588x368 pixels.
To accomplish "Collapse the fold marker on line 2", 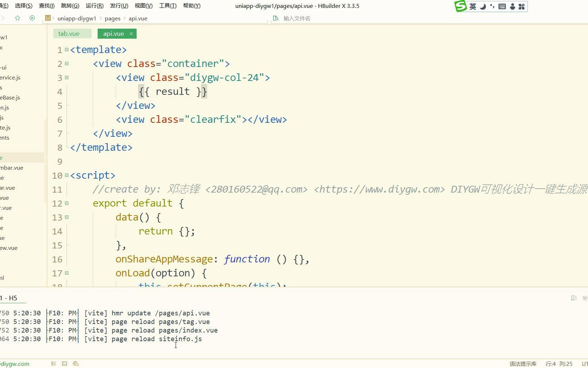I will coord(67,64).
